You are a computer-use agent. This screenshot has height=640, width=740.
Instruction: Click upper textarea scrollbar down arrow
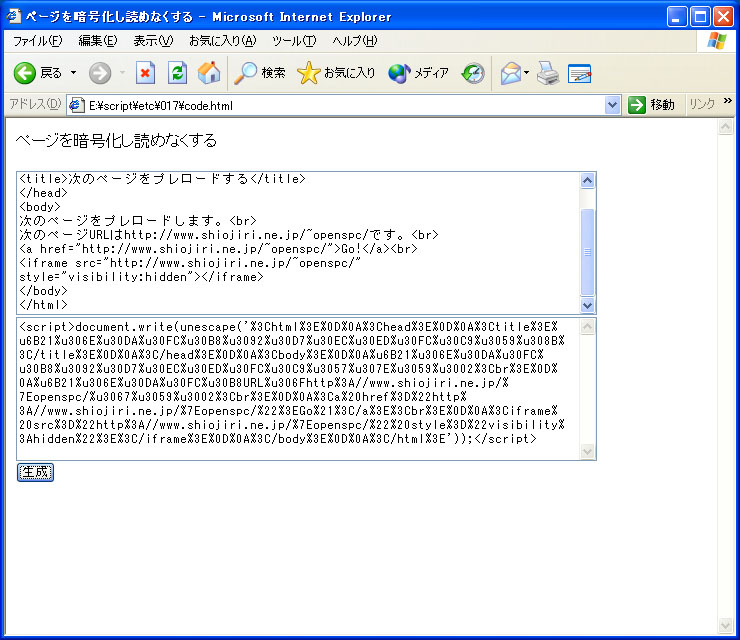587,305
